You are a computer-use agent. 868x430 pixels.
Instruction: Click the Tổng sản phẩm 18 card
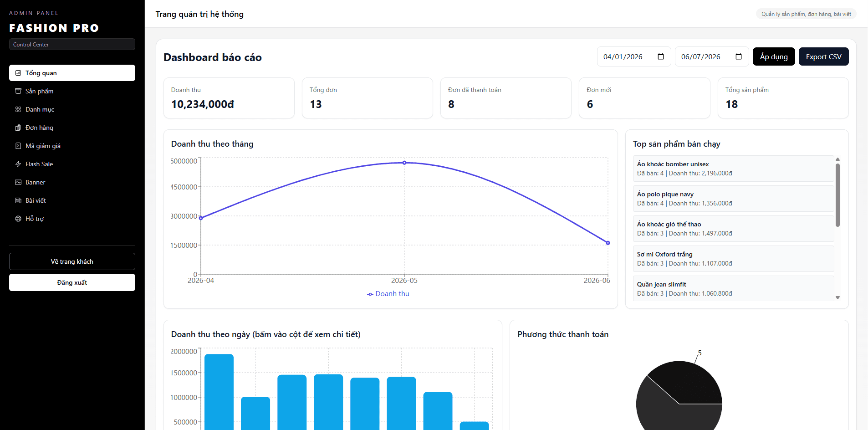click(x=783, y=98)
